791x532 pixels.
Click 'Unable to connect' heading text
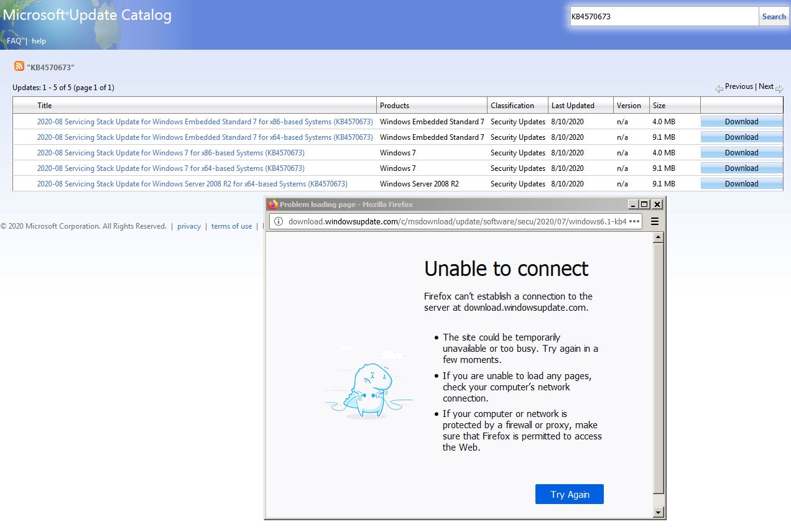506,268
